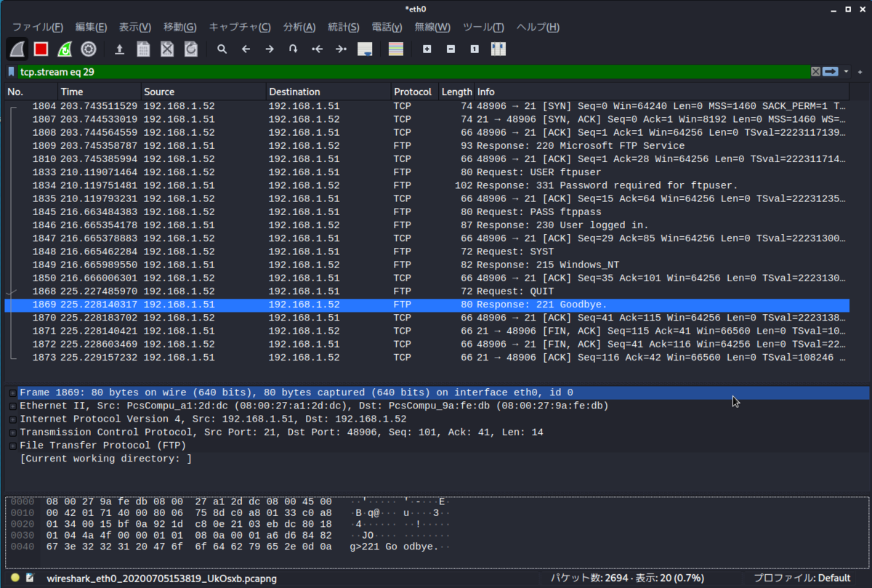872x588 pixels.
Task: Open capture file properties icon in status bar
Action: tap(30, 578)
